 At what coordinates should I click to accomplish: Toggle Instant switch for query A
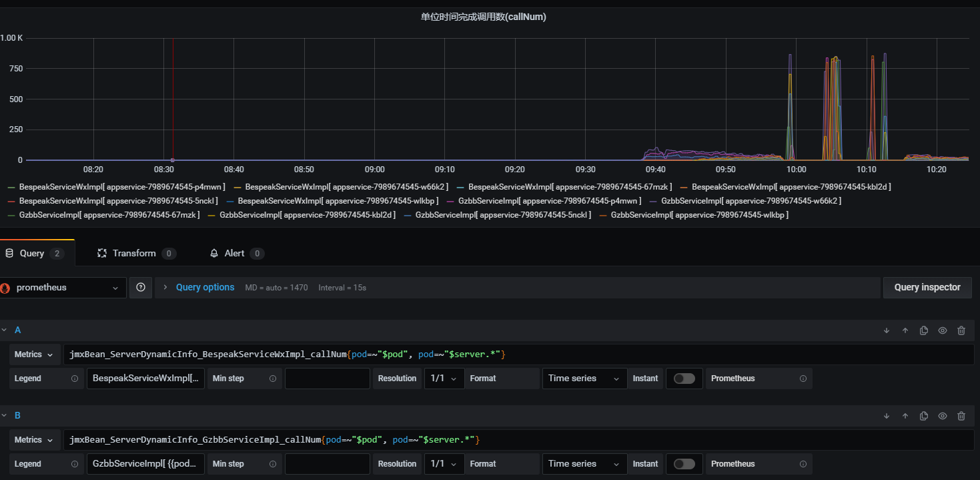tap(684, 379)
